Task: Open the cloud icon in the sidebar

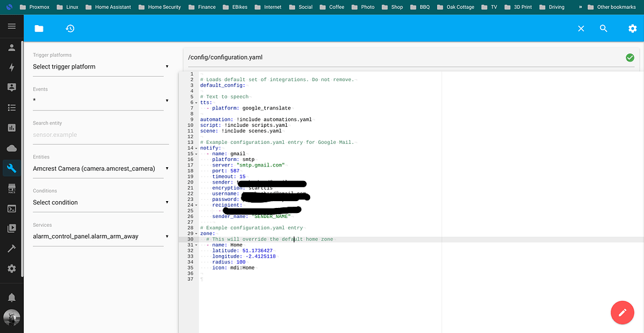Action: coord(11,148)
